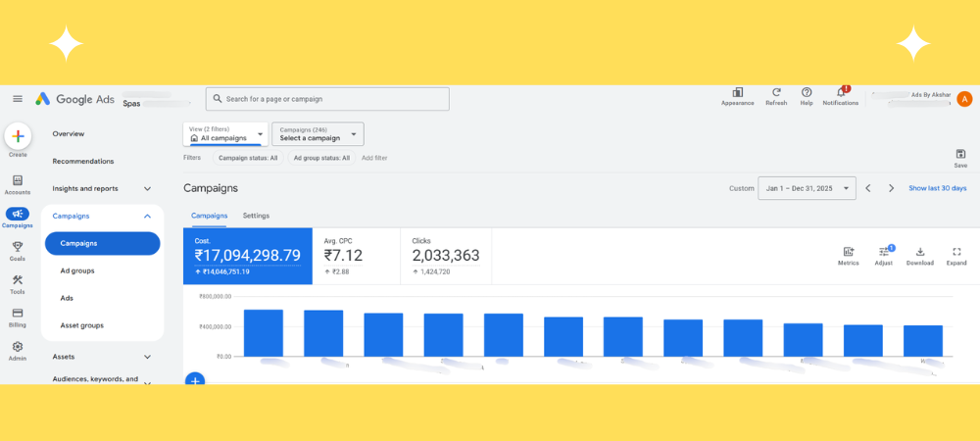Open the Select a campaign dropdown
The height and width of the screenshot is (441, 980).
(x=318, y=133)
